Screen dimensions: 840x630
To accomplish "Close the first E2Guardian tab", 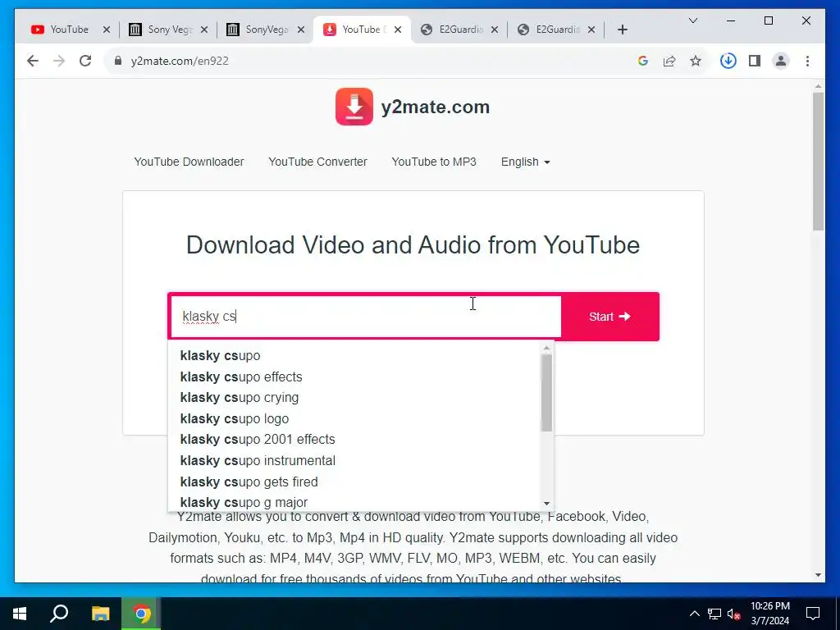I will point(495,30).
